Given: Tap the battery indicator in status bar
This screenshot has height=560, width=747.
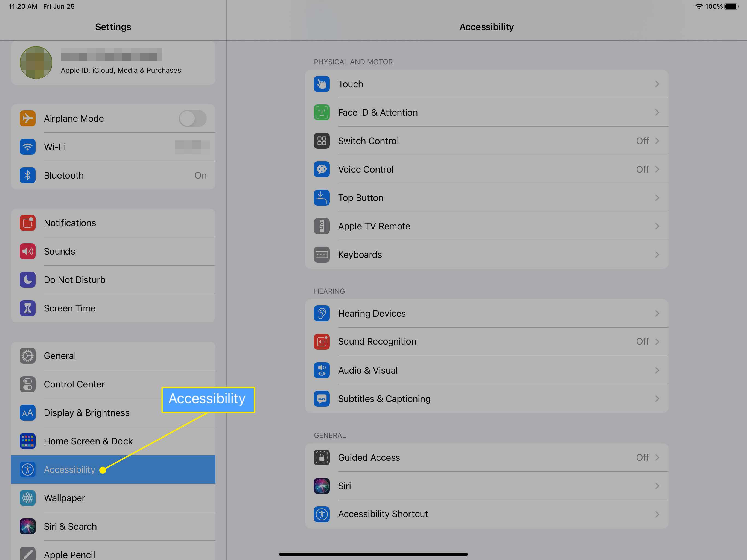Looking at the screenshot, I should point(731,6).
